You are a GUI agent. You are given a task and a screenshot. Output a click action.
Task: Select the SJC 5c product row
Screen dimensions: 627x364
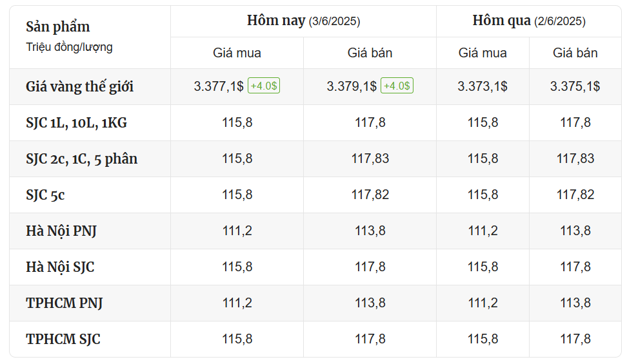tap(315, 195)
